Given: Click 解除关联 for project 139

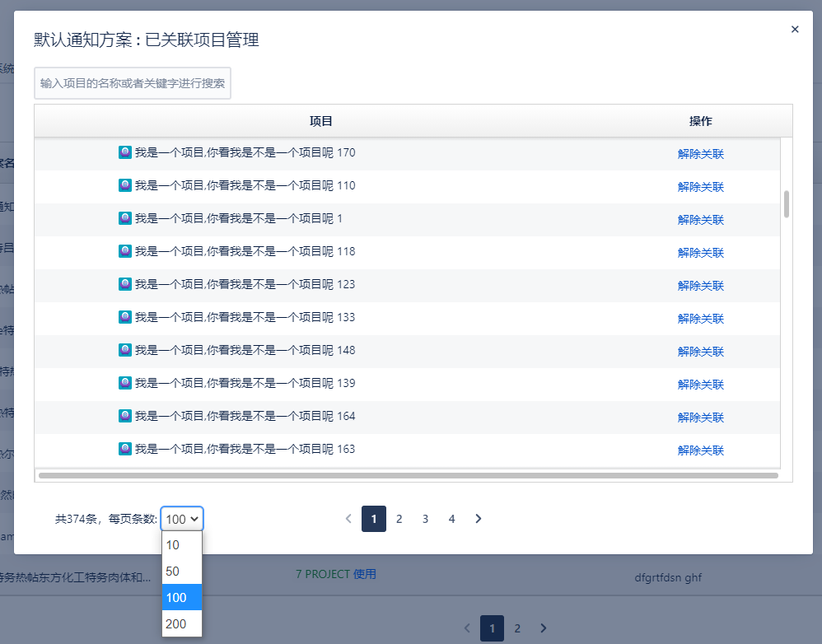Looking at the screenshot, I should (701, 385).
